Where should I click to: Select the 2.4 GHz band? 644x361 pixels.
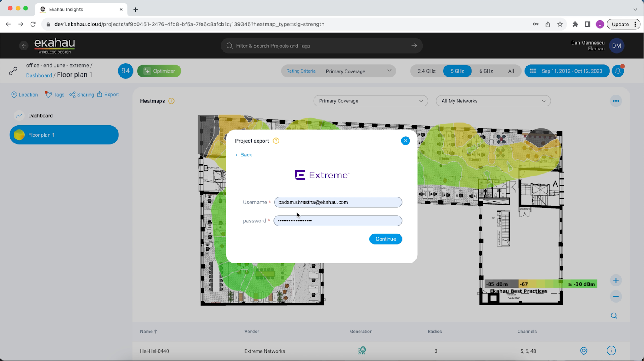click(427, 71)
